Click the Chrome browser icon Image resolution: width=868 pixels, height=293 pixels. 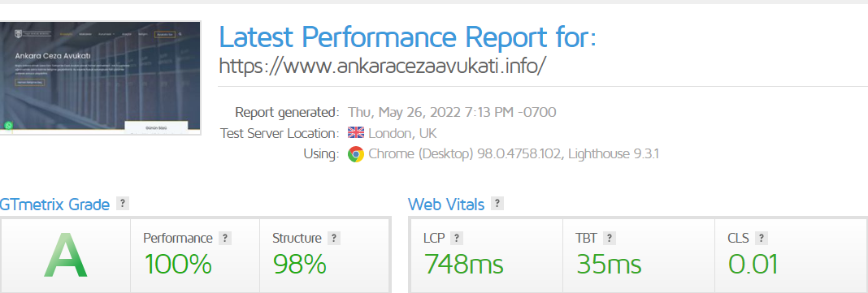pyautogui.click(x=355, y=154)
